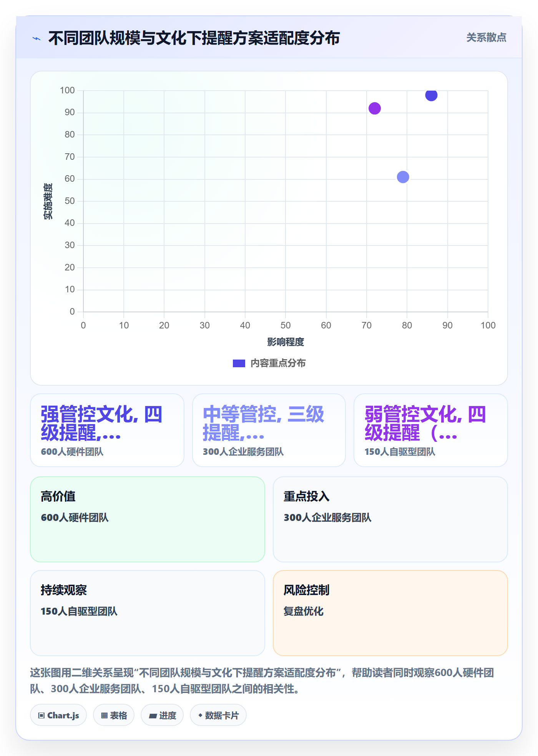The height and width of the screenshot is (756, 538).
Task: Click the 表格 tag chip
Action: (114, 715)
